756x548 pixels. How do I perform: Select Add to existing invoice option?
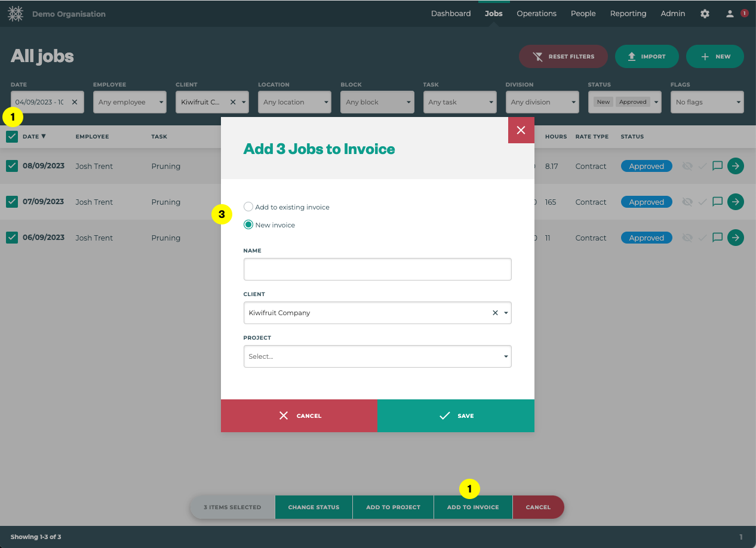(x=248, y=207)
